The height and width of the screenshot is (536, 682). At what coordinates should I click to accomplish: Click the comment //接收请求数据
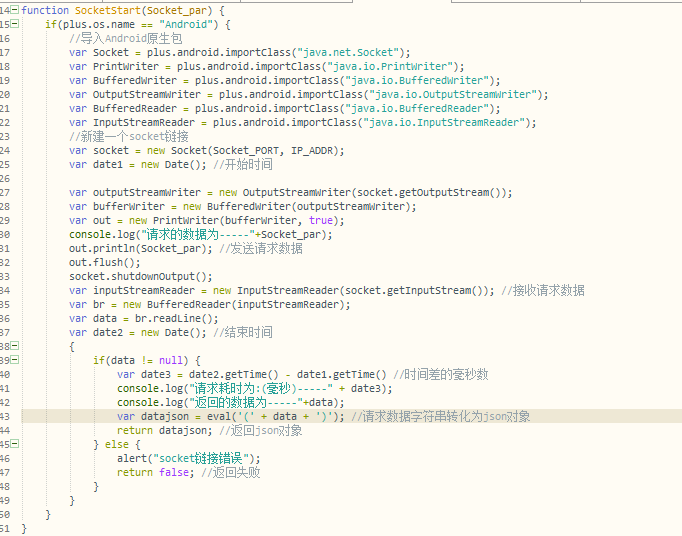(x=543, y=291)
